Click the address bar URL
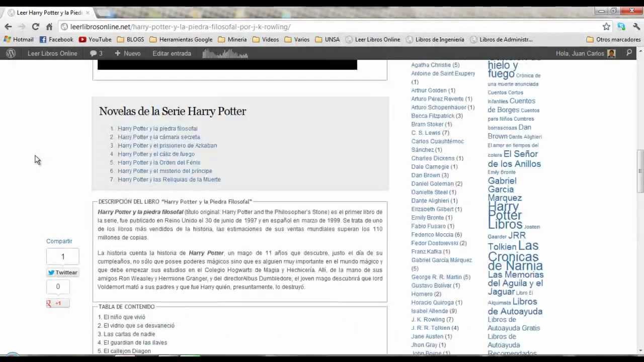This screenshot has width=644, height=362. click(x=180, y=27)
